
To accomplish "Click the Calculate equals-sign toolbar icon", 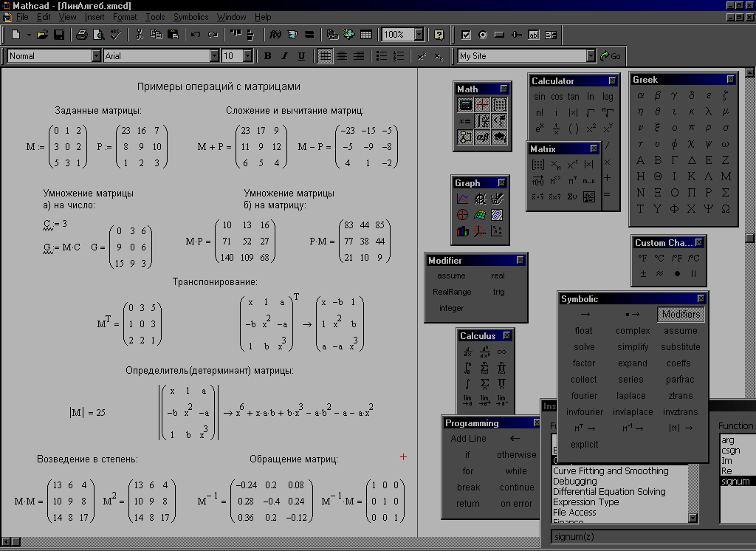I will [309, 35].
